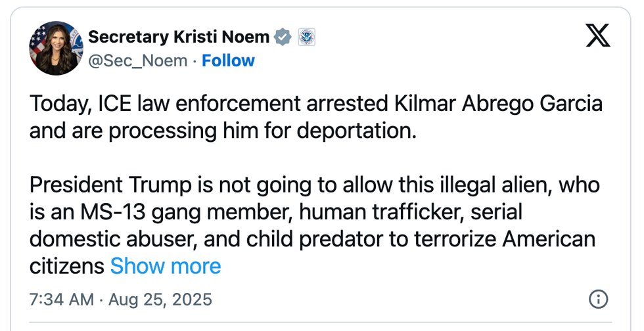This screenshot has width=644, height=331.
Task: Click the blue verified checkmark badge
Action: (x=283, y=37)
